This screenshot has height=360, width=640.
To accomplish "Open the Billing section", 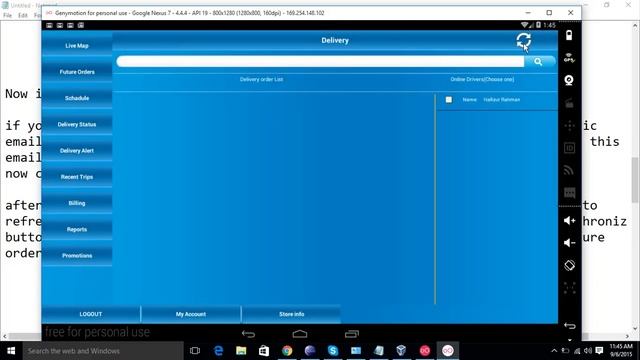I will click(77, 203).
